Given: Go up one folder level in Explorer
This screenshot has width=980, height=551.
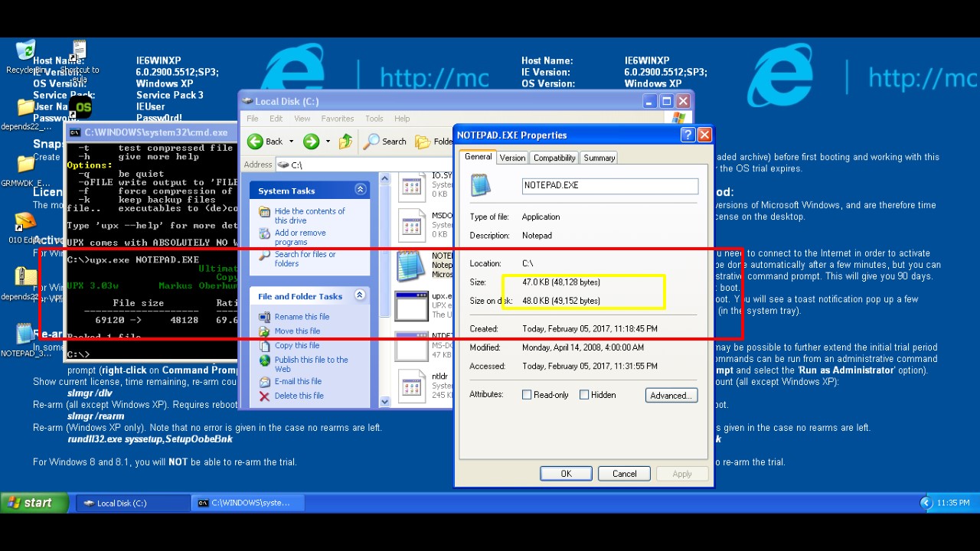Looking at the screenshot, I should click(x=346, y=141).
